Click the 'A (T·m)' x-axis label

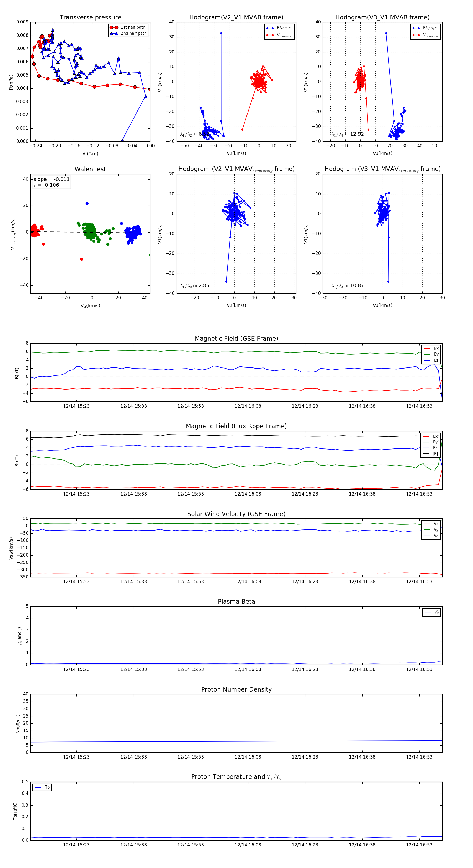click(x=90, y=154)
